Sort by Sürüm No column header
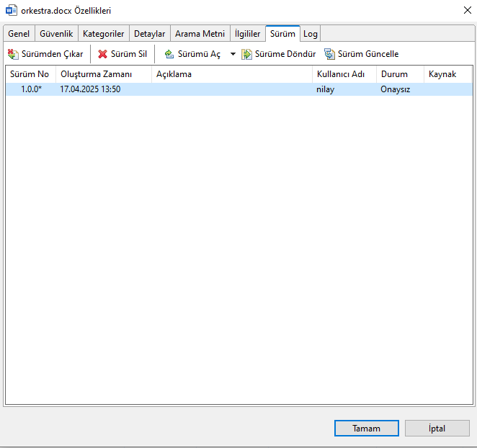Screen dimensions: 477x448 coord(30,74)
